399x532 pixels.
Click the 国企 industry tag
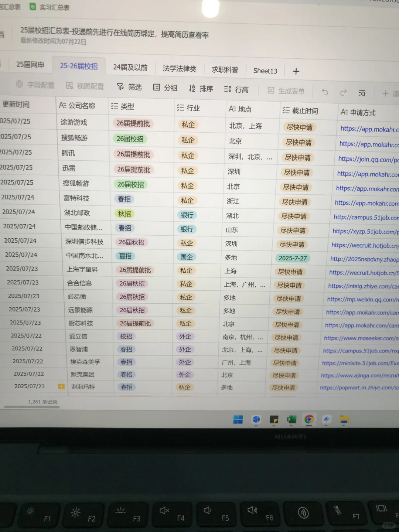pyautogui.click(x=186, y=257)
